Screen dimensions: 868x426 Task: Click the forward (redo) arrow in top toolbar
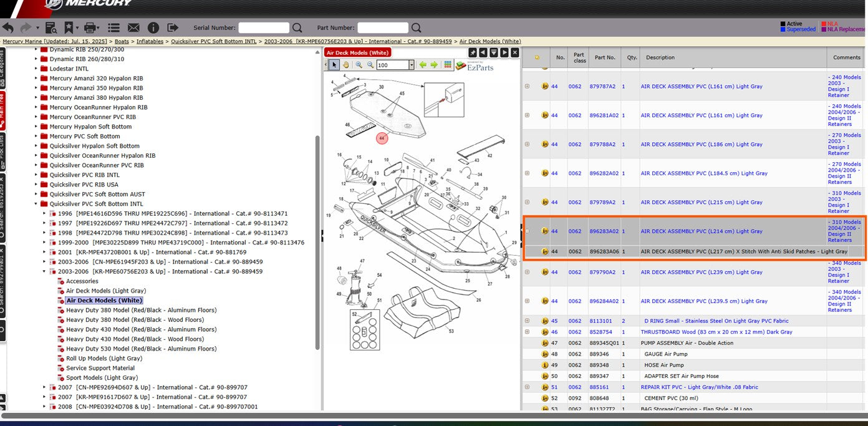click(25, 27)
